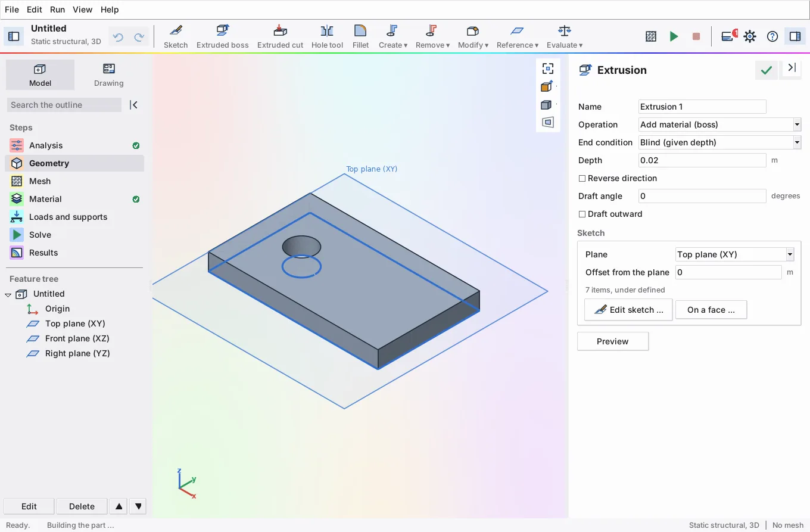
Task: Select the Sketch tool
Action: [176, 36]
